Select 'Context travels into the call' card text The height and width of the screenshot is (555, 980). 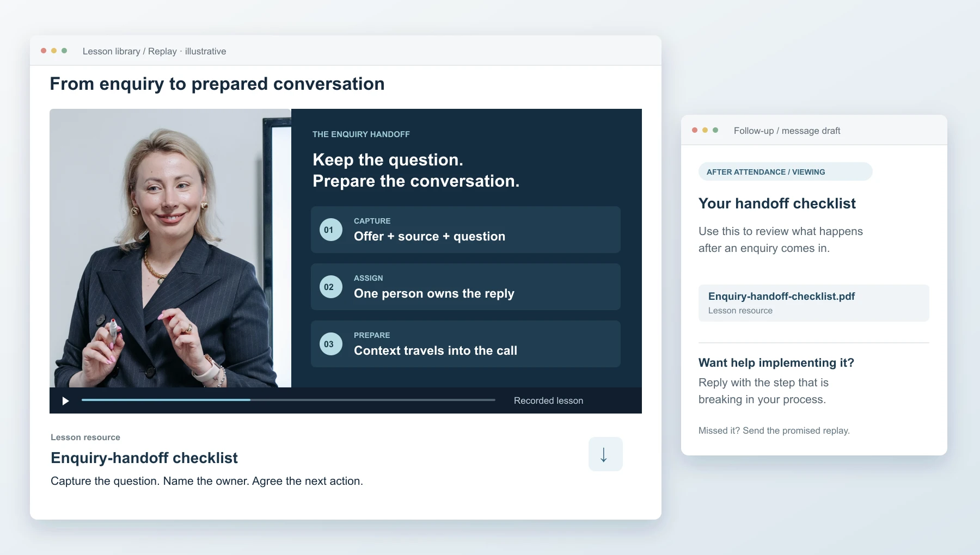436,350
